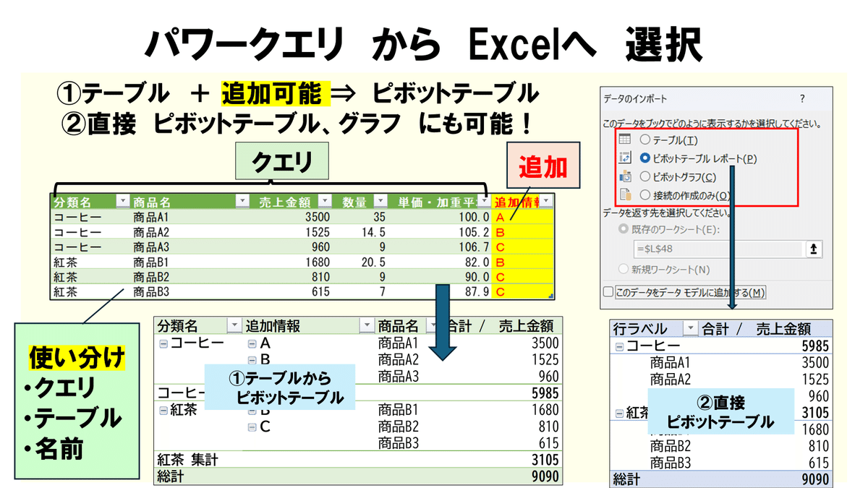The height and width of the screenshot is (488, 868).
Task: Open the 行ラベル dropdown in right pivot table
Action: tap(691, 329)
